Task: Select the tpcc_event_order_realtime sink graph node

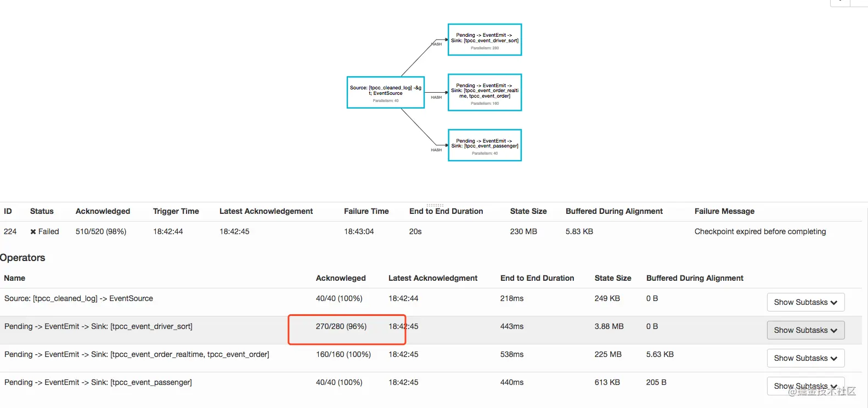Action: [484, 92]
